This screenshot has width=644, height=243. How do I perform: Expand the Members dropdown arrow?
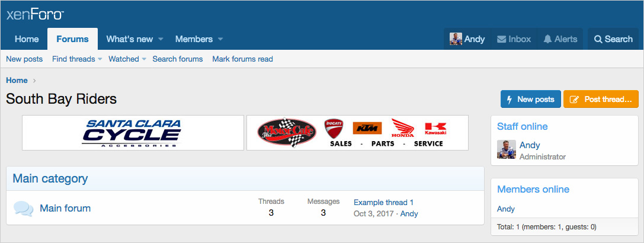[x=220, y=39]
